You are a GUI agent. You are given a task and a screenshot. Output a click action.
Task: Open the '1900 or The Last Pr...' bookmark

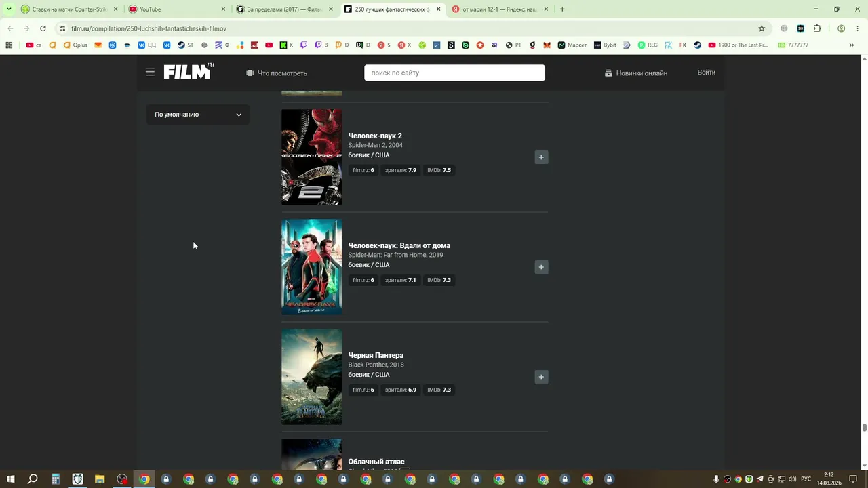pos(738,45)
